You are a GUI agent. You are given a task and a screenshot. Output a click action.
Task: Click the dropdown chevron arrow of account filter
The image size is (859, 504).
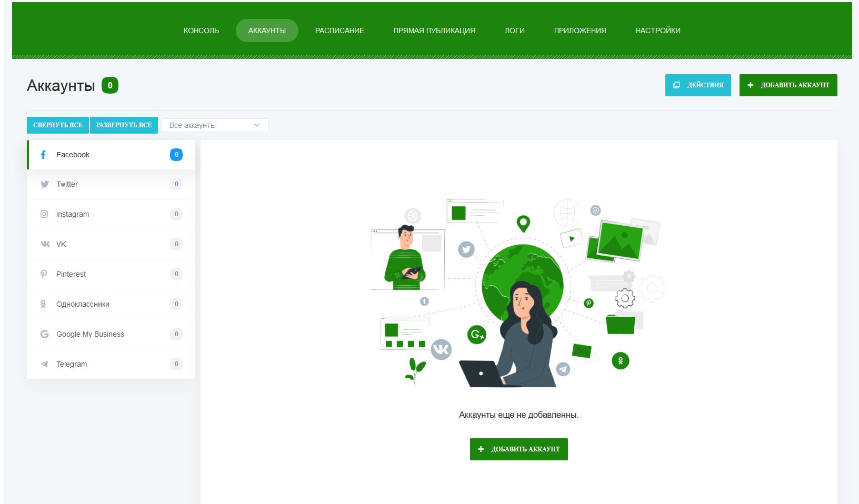coord(257,125)
